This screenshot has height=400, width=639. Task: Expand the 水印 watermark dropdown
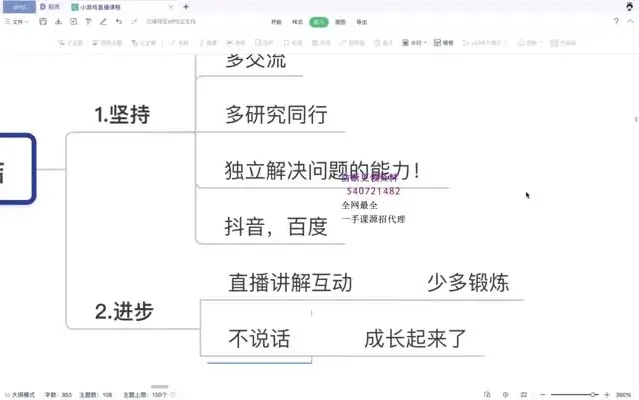coord(418,43)
